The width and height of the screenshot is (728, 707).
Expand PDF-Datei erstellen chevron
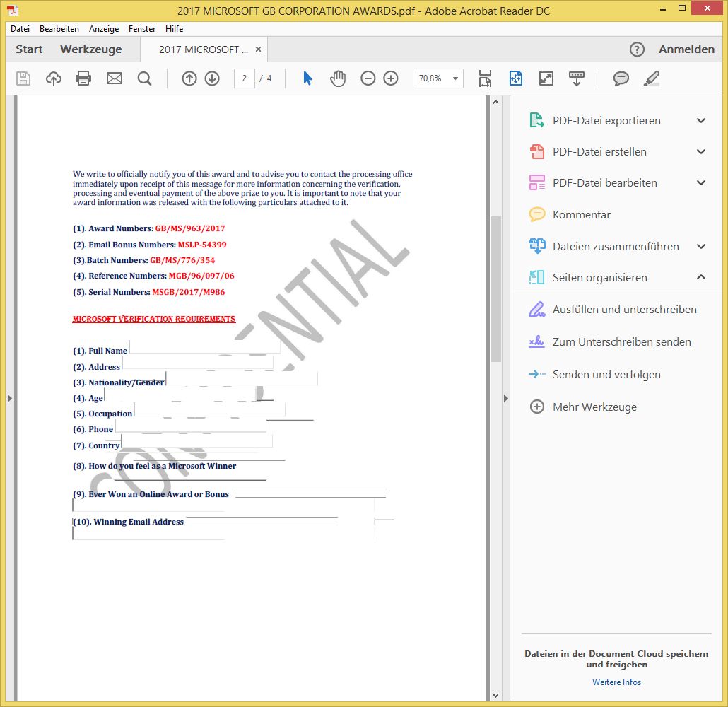(701, 151)
